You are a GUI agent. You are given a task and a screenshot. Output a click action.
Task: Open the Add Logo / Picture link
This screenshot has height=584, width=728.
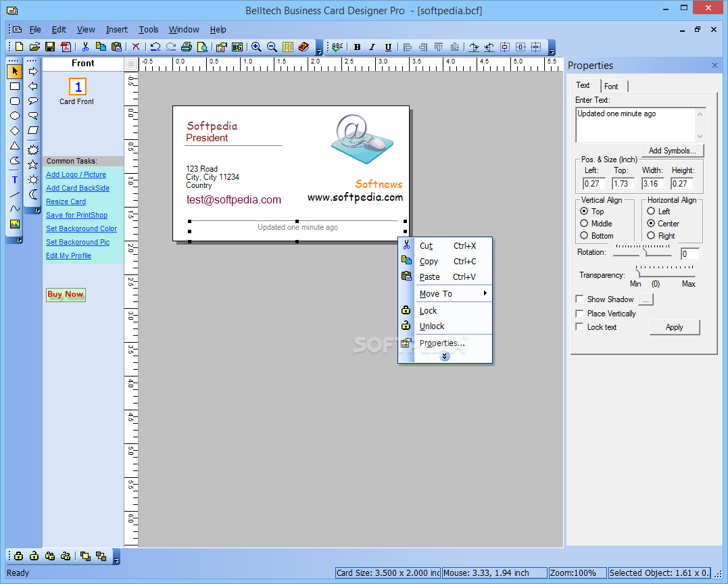pyautogui.click(x=76, y=174)
